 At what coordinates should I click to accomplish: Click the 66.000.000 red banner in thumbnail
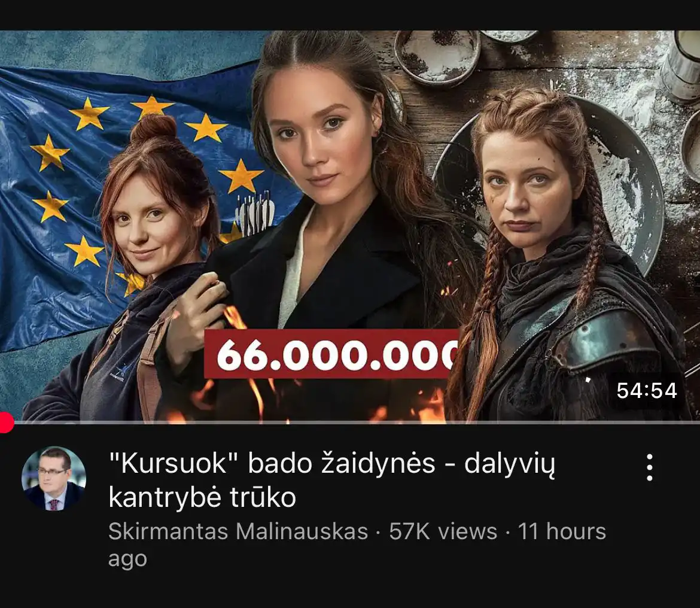click(x=331, y=354)
